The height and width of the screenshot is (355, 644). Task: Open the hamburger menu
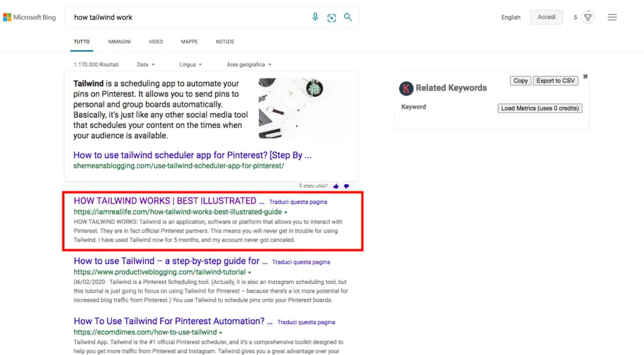click(613, 17)
